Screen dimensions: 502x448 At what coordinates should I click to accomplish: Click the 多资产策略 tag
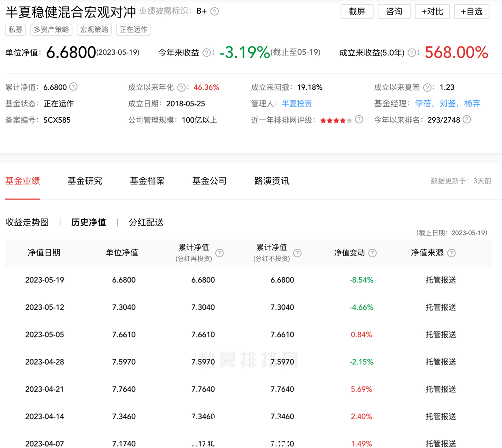pos(51,30)
